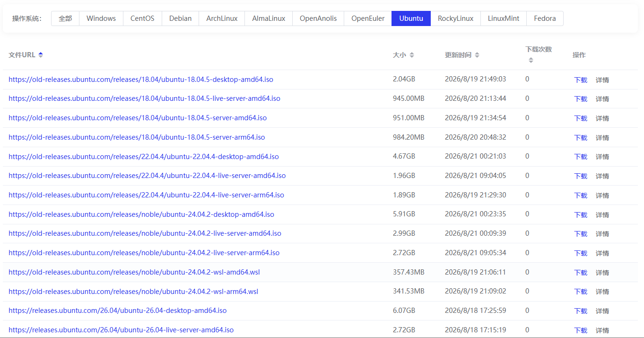This screenshot has width=644, height=338.
Task: Click the 6.07GB size cell
Action: pyautogui.click(x=404, y=311)
